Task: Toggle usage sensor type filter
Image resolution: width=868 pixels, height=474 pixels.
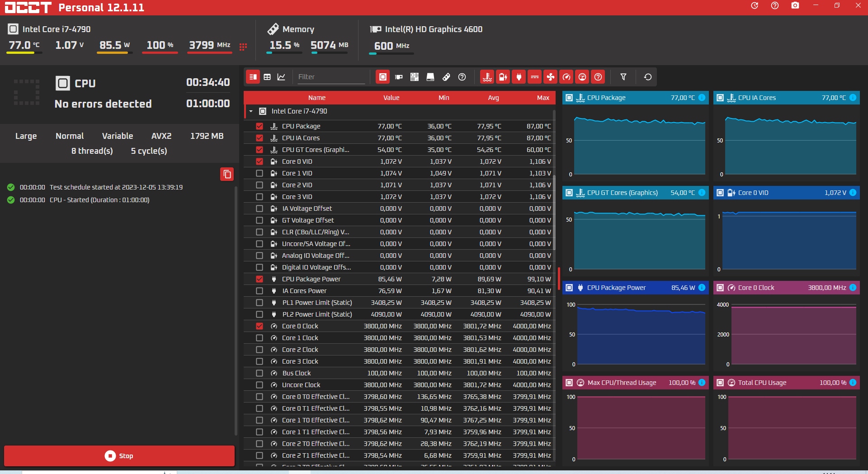Action: tap(582, 77)
